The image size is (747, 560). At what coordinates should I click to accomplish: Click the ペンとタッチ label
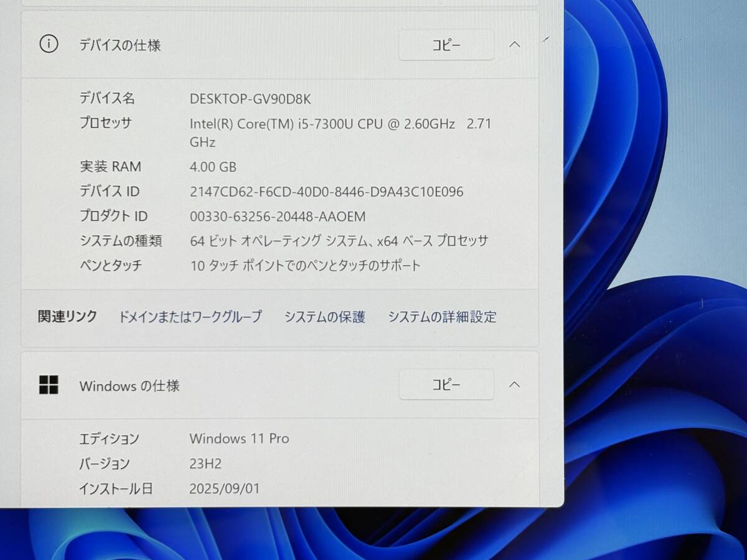point(111,266)
